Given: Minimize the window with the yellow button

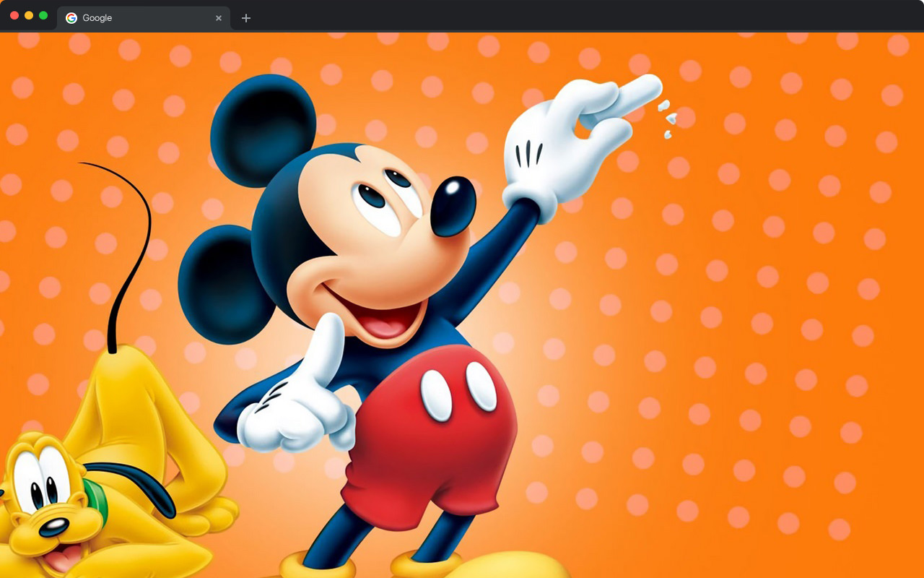Looking at the screenshot, I should pyautogui.click(x=29, y=15).
